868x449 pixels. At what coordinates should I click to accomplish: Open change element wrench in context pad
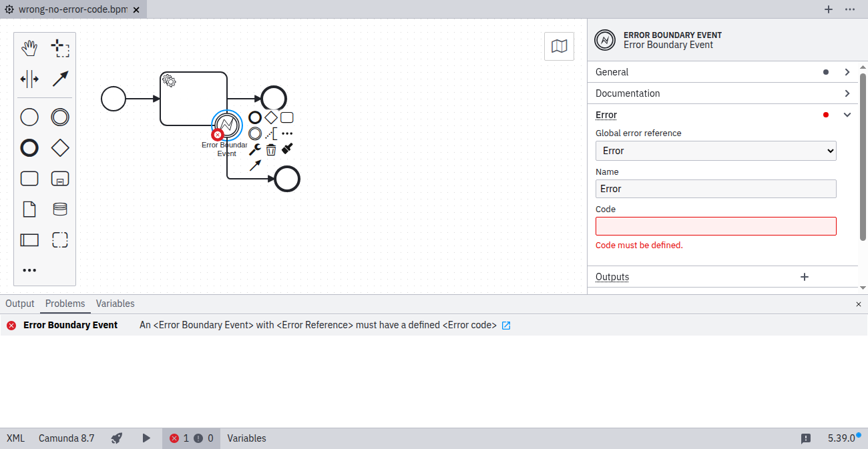coord(254,149)
